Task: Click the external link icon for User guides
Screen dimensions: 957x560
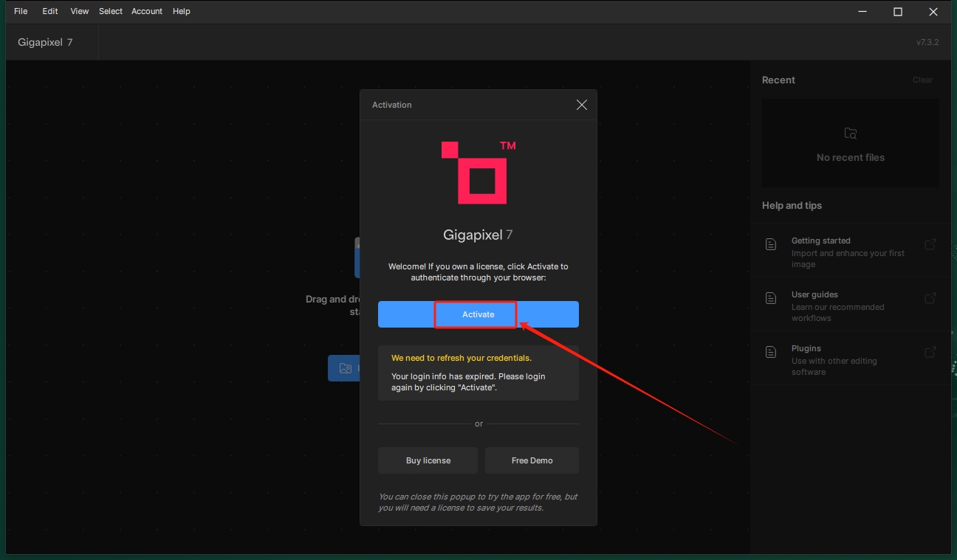Action: [x=930, y=298]
